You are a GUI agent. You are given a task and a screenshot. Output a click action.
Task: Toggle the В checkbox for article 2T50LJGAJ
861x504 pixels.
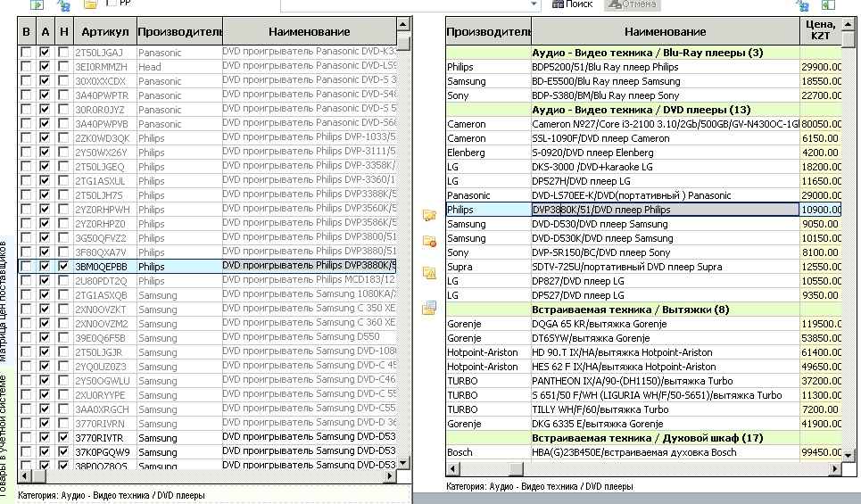pyautogui.click(x=25, y=52)
